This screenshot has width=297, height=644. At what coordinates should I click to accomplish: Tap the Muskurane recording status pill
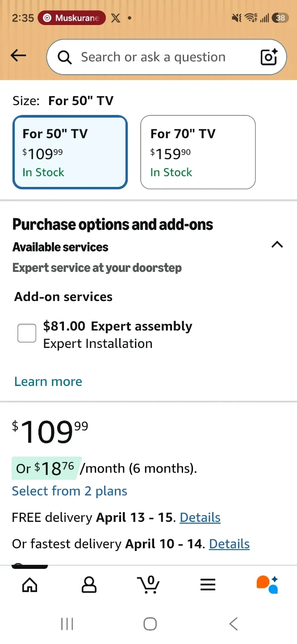72,18
